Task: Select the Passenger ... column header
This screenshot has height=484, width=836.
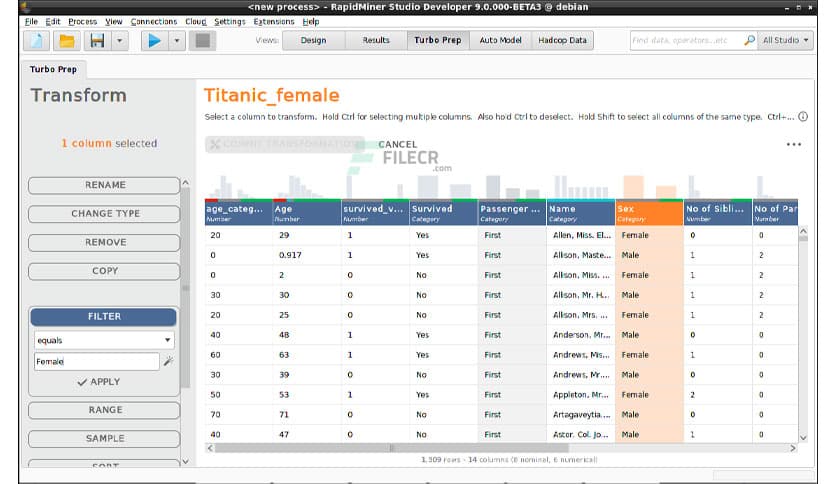Action: click(x=512, y=213)
